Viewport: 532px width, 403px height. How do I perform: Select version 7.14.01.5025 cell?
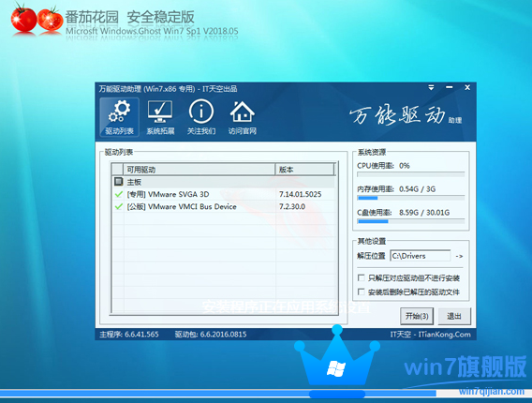point(300,194)
